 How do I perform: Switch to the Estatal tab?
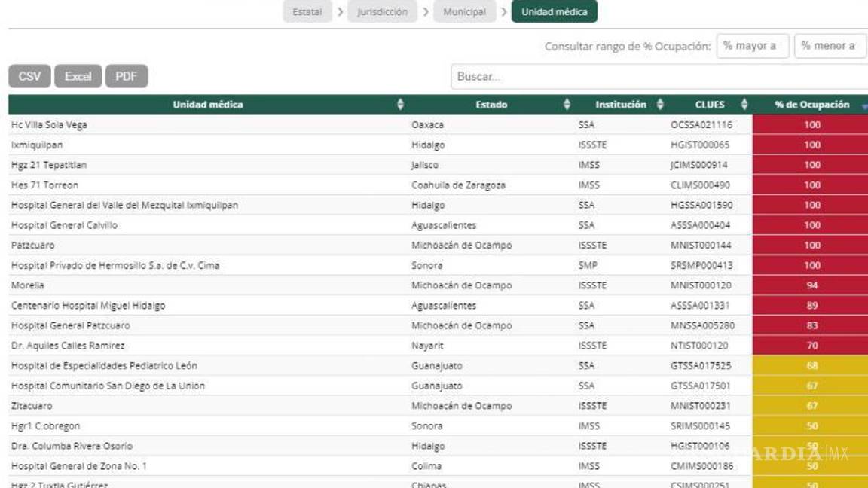[x=307, y=12]
